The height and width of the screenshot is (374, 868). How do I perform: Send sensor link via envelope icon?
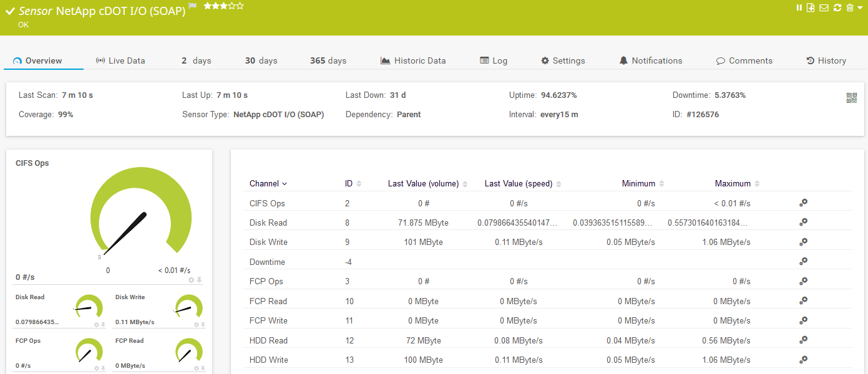pyautogui.click(x=824, y=7)
